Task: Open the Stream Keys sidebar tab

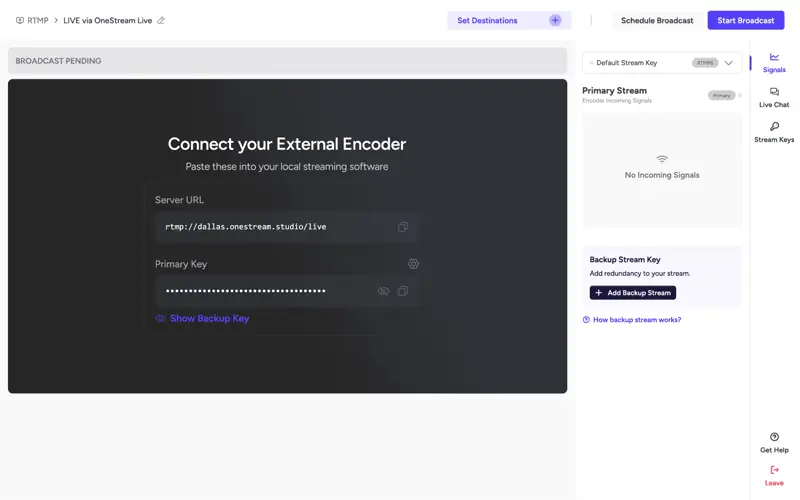Action: 774,133
